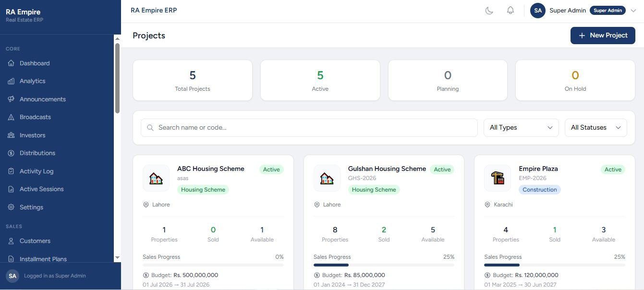The height and width of the screenshot is (290, 644).
Task: Click the Lahore location pin on ABC card
Action: click(x=146, y=205)
